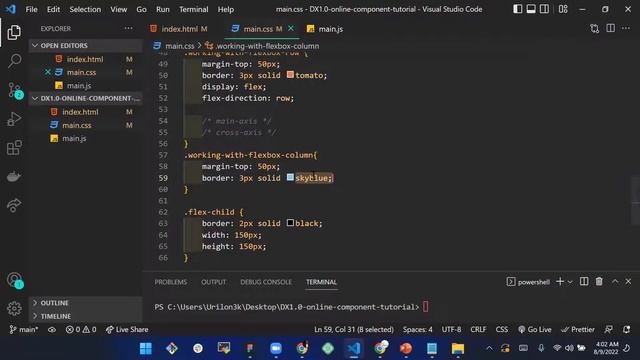
Task: Add a new terminal with plus icon
Action: (x=560, y=282)
